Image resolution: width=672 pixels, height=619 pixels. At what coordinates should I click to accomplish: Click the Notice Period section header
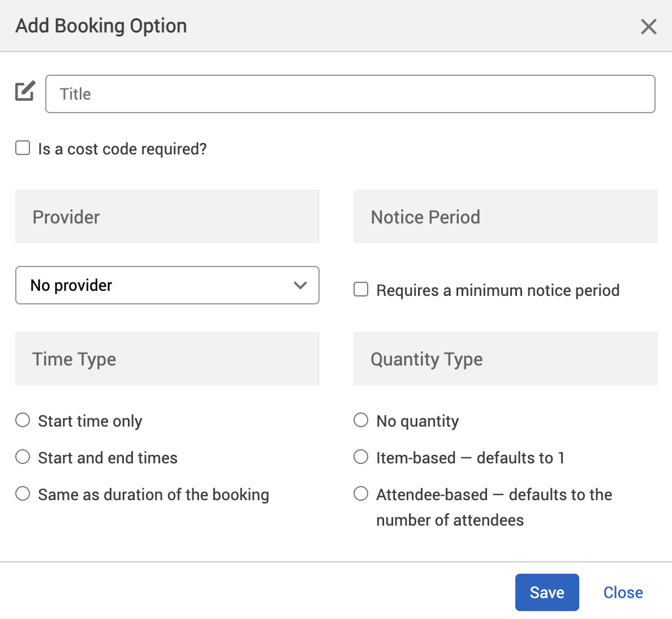[425, 217]
